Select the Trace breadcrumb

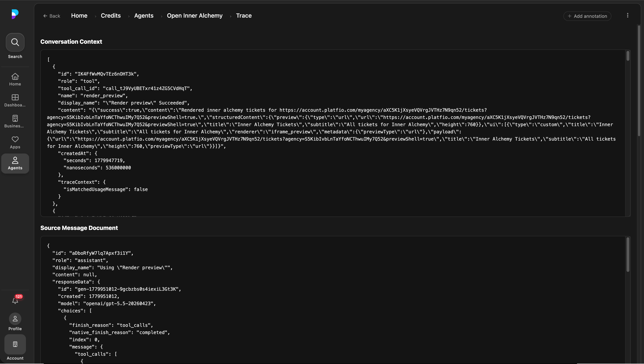click(244, 16)
